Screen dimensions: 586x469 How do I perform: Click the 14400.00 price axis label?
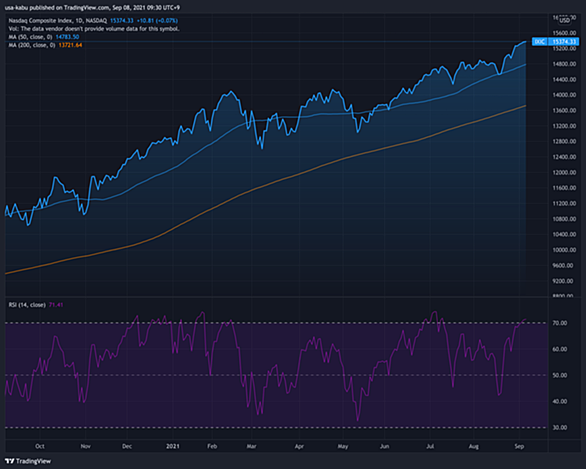564,80
